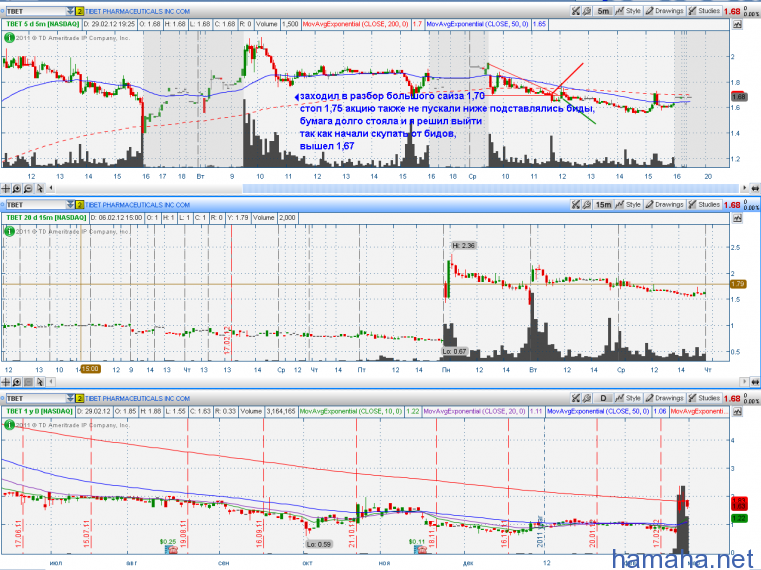This screenshot has height=570, width=761.
Task: Open Style menu in 5m chart
Action: pyautogui.click(x=628, y=11)
